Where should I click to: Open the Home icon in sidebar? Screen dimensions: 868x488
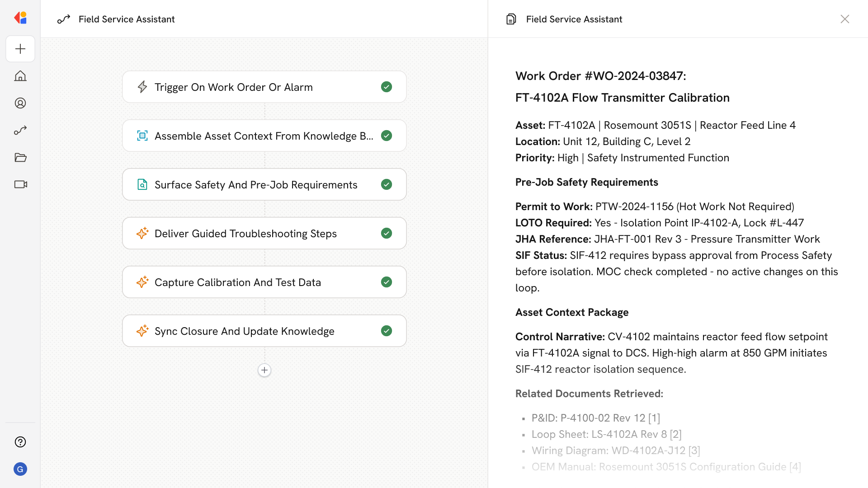click(x=20, y=76)
